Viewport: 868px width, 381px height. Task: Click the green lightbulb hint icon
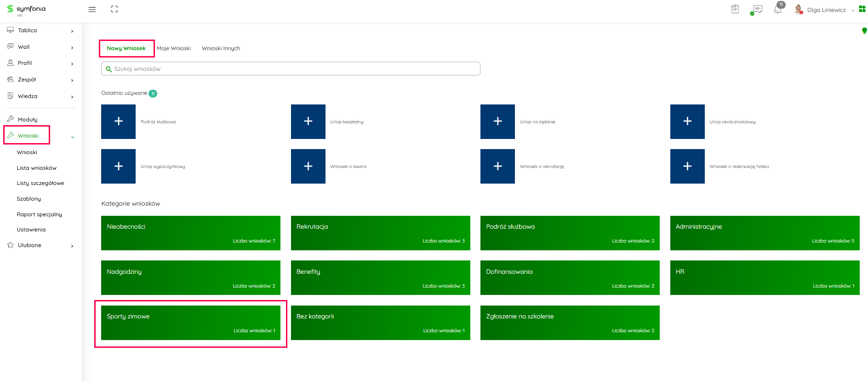(x=864, y=31)
